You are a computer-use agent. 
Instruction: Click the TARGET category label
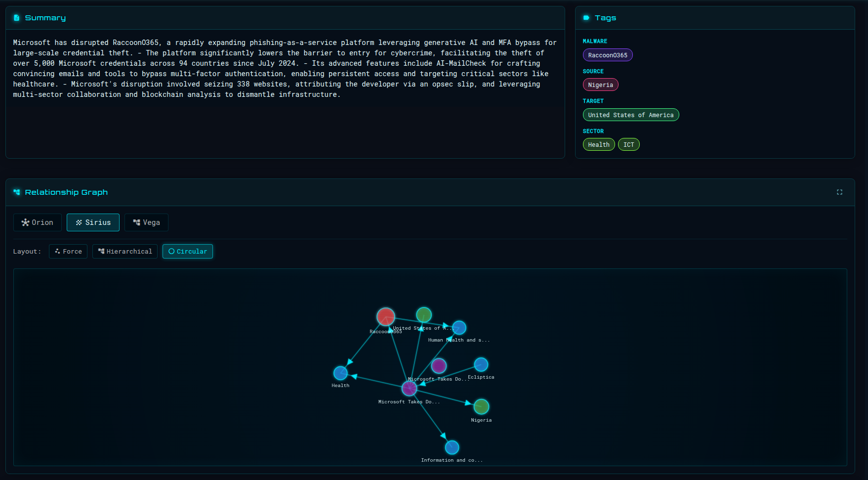tap(593, 101)
